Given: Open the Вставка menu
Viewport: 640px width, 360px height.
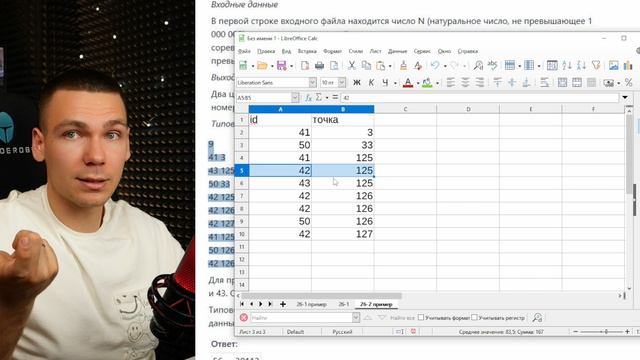Looking at the screenshot, I should click(x=307, y=51).
